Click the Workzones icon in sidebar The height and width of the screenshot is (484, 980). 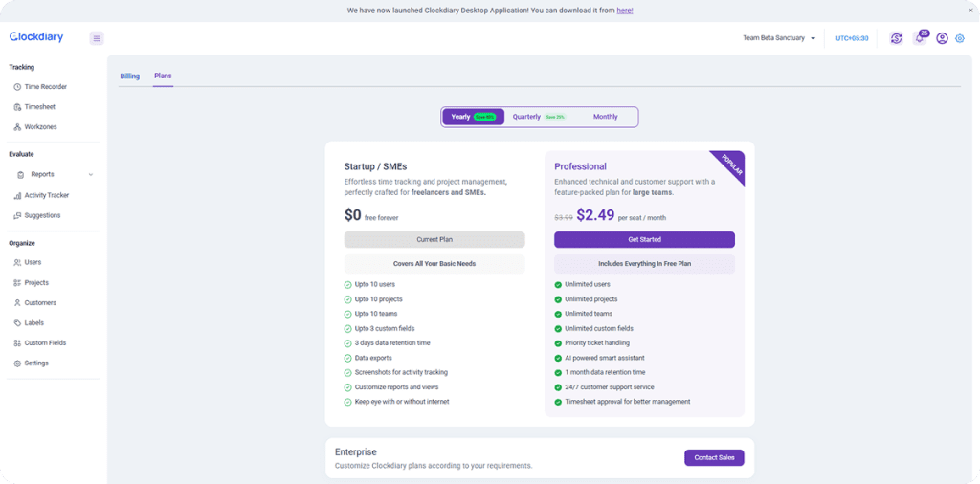(x=17, y=127)
